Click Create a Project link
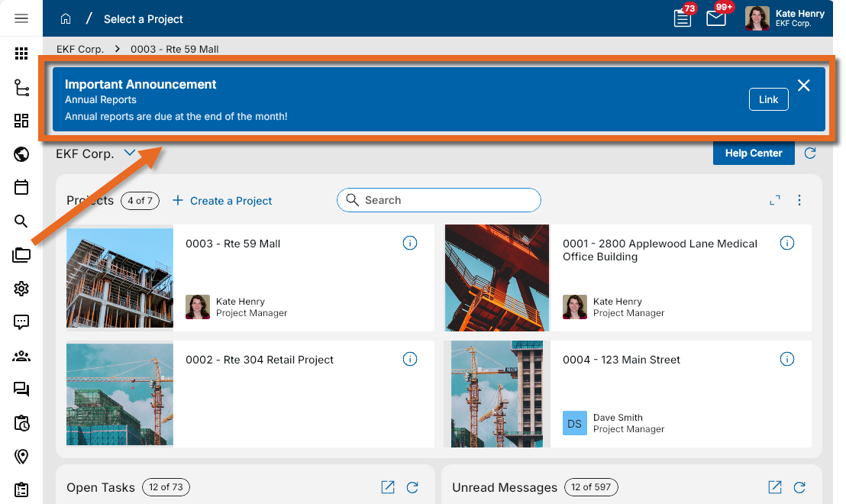Viewport: 846px width, 504px height. [222, 201]
